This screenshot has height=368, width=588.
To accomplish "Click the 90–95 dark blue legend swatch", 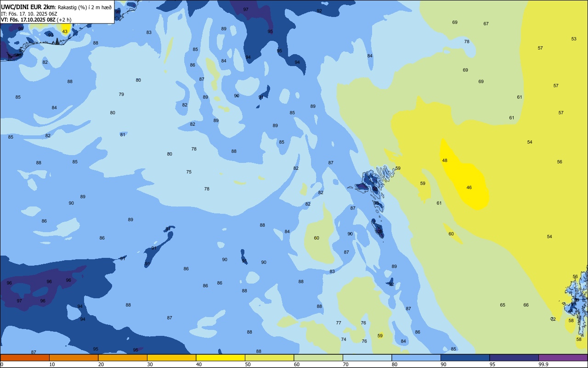I will click(x=465, y=357).
